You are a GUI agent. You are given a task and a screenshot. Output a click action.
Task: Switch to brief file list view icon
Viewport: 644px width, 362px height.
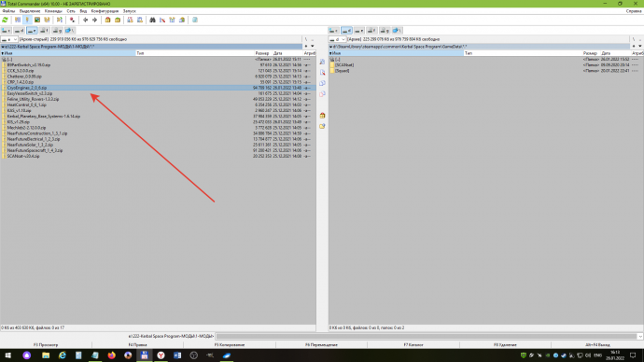coord(17,20)
